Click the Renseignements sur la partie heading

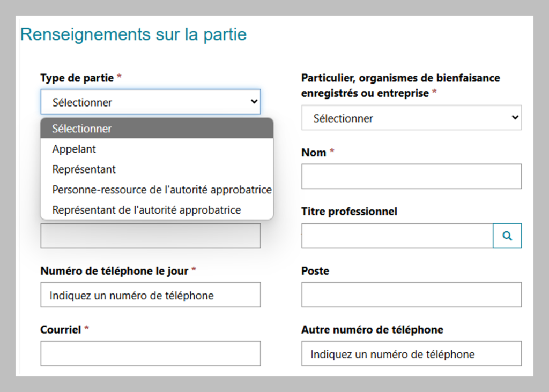click(x=133, y=35)
